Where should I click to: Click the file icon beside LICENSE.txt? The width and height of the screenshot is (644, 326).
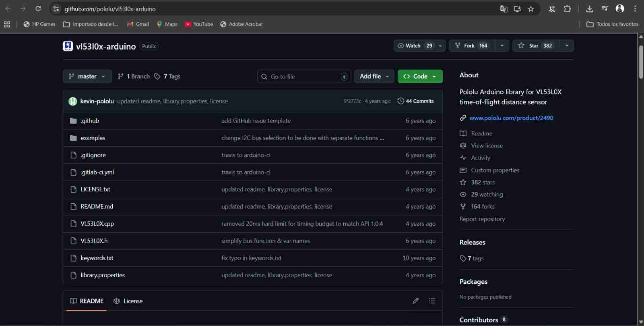click(x=73, y=189)
